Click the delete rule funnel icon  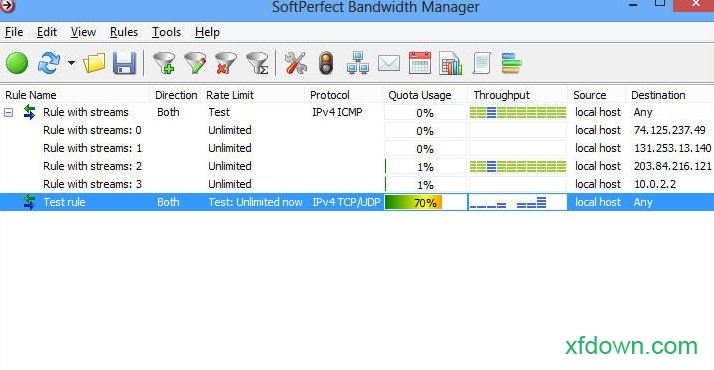coord(226,63)
